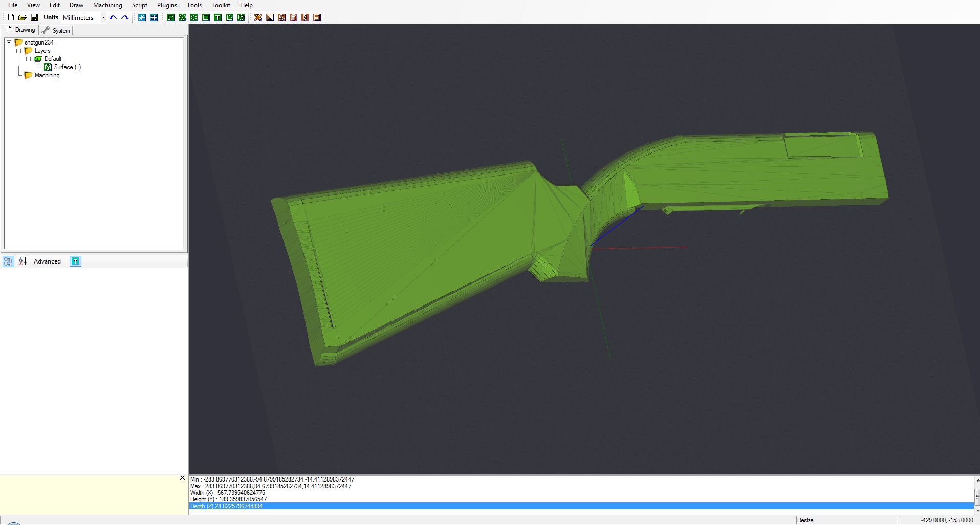Click the Advanced properties button

[47, 261]
